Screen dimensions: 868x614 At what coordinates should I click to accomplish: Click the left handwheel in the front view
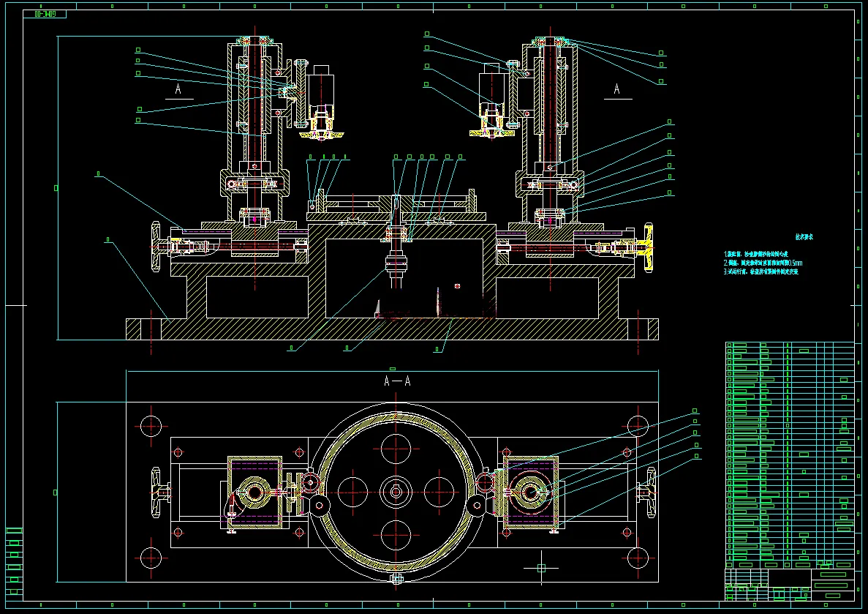tap(156, 246)
